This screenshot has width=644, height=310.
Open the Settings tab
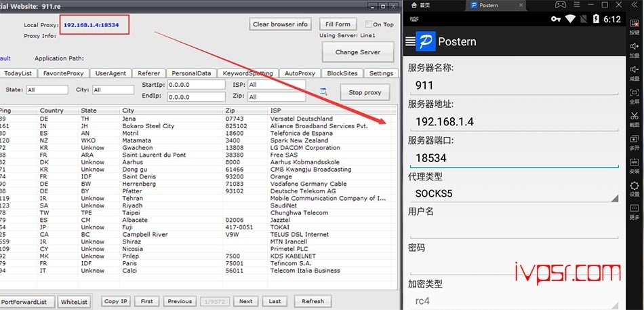point(381,73)
